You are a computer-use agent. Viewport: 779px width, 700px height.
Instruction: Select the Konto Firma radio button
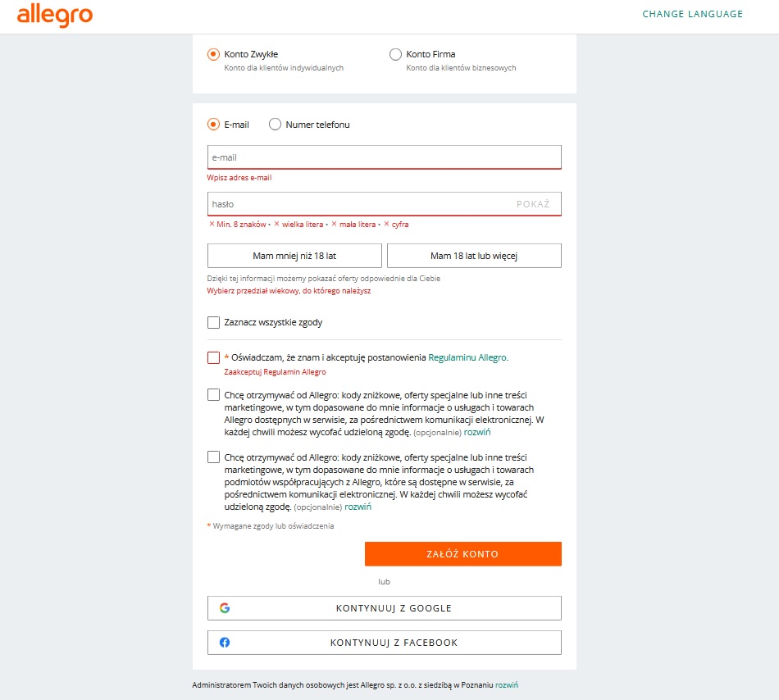[x=396, y=54]
